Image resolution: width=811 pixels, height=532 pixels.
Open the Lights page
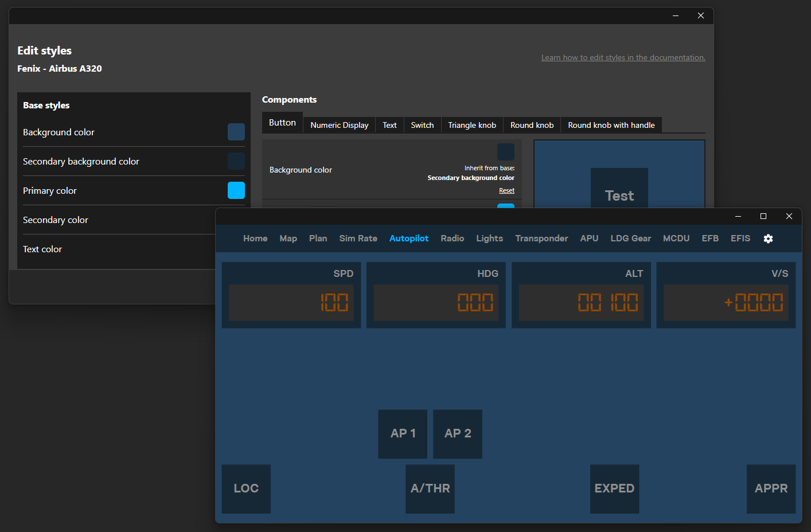[489, 238]
